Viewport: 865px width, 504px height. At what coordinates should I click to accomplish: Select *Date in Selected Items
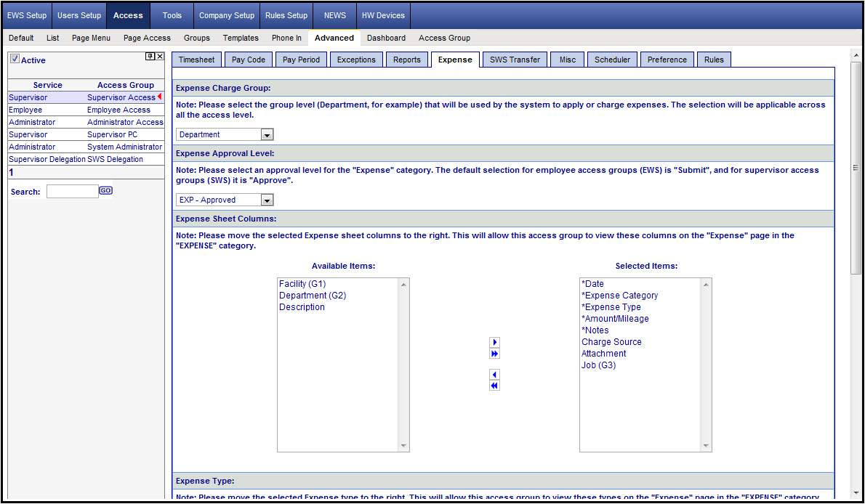(x=592, y=284)
